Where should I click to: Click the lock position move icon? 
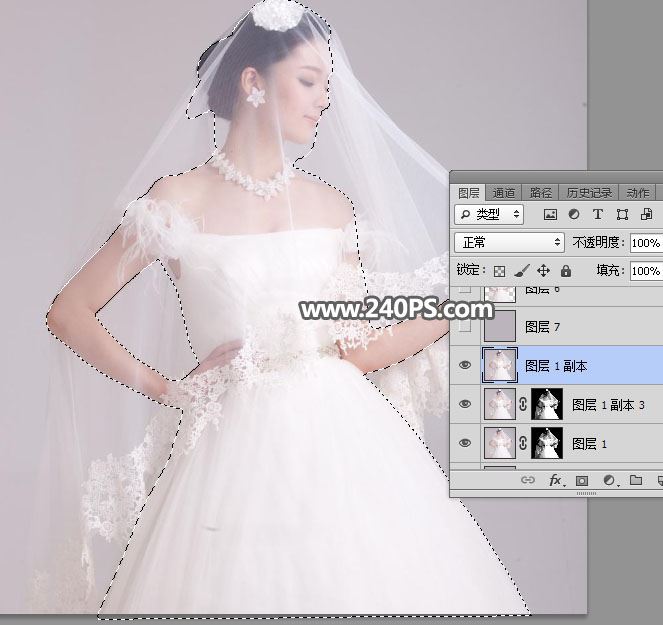tap(544, 271)
